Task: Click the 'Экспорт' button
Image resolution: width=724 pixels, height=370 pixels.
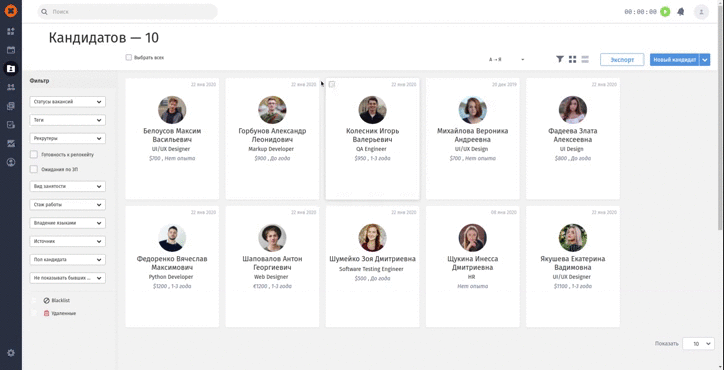Action: (622, 60)
